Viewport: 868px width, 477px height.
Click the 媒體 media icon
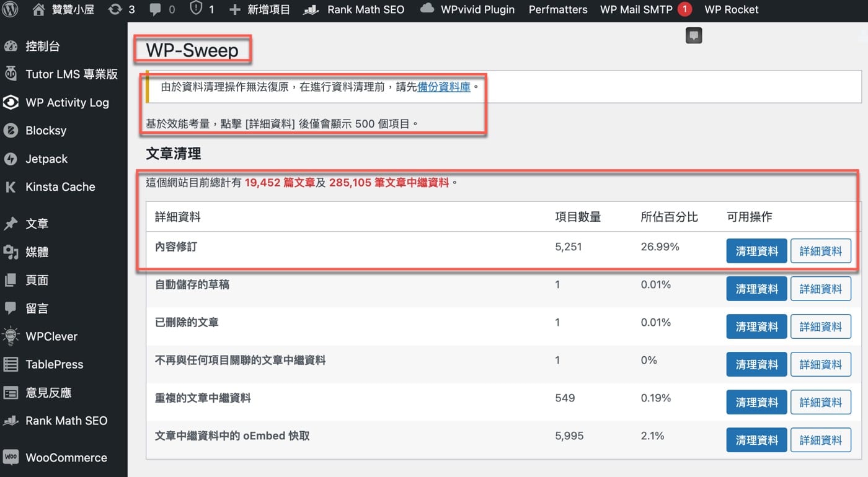click(x=11, y=252)
